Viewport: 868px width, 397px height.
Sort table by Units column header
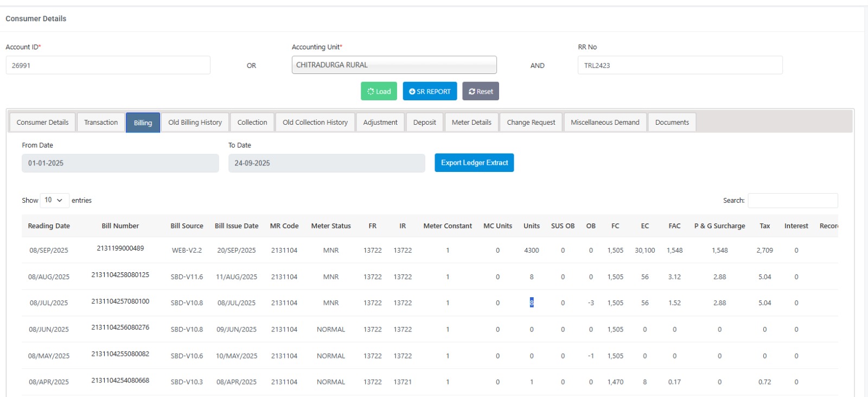(x=531, y=226)
